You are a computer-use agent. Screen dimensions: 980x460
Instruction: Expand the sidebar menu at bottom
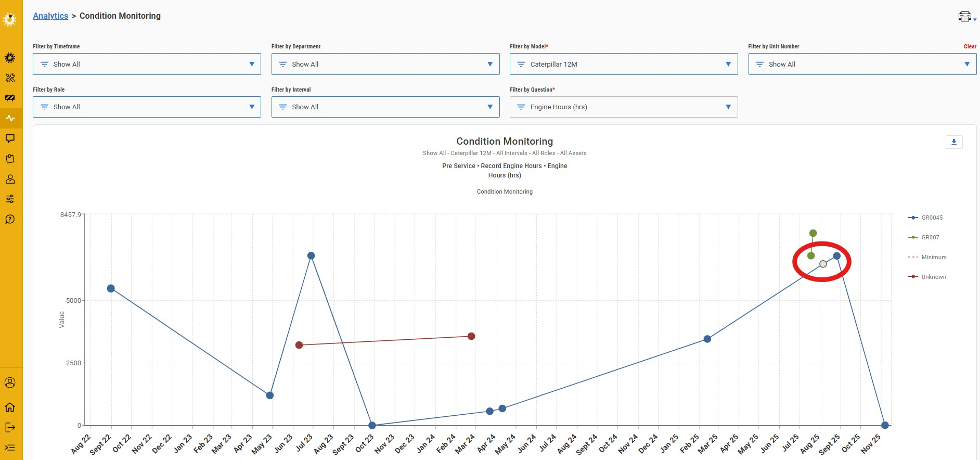[x=10, y=448]
